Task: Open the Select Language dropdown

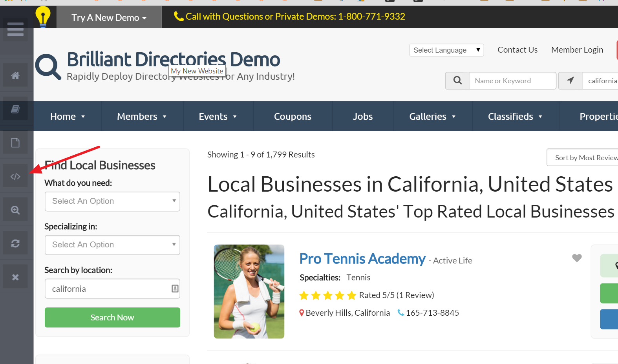Action: coord(446,50)
